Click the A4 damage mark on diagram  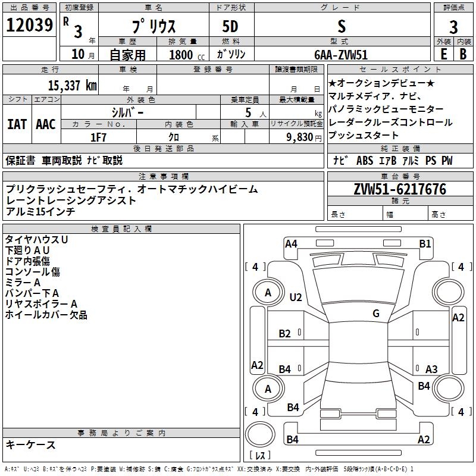[x=291, y=244]
